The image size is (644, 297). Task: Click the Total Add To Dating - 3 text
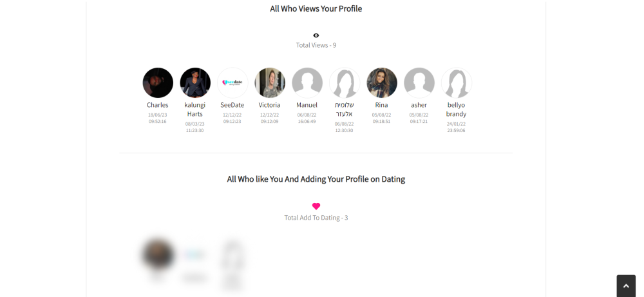click(x=316, y=218)
